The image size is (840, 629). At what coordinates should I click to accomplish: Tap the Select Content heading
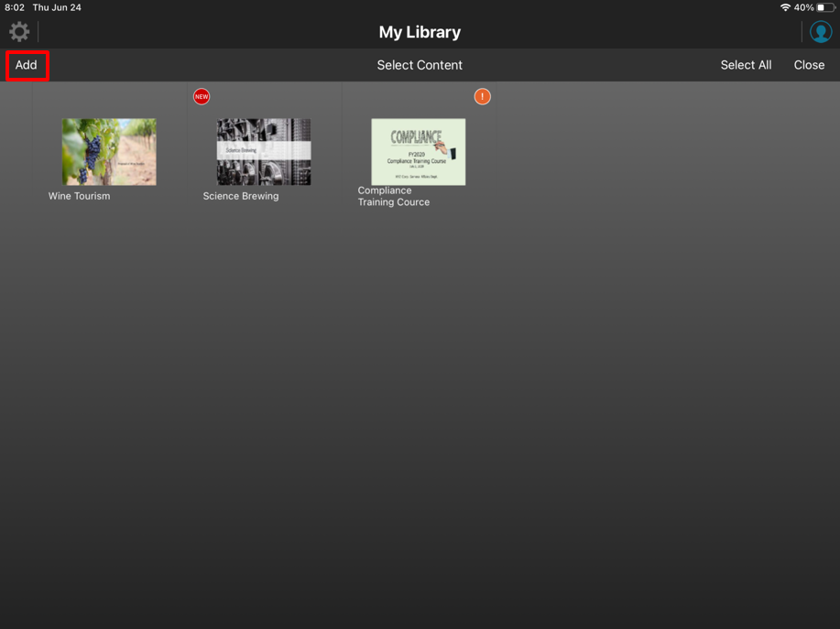coord(420,65)
